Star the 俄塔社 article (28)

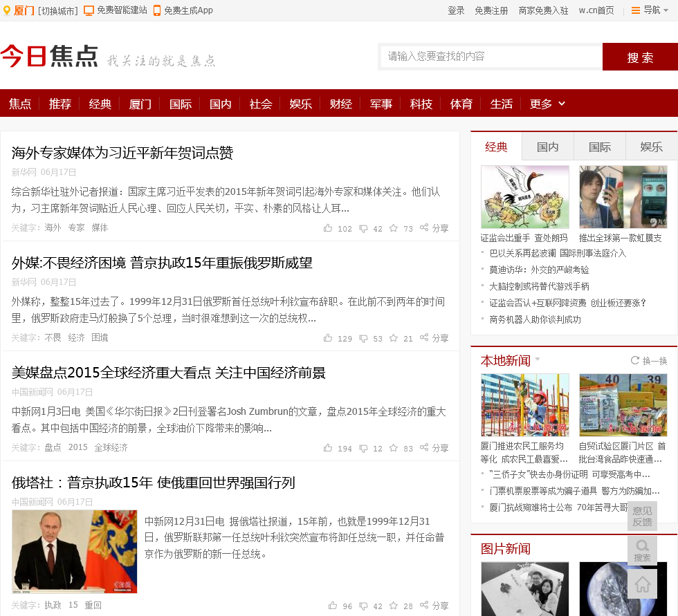tap(394, 606)
